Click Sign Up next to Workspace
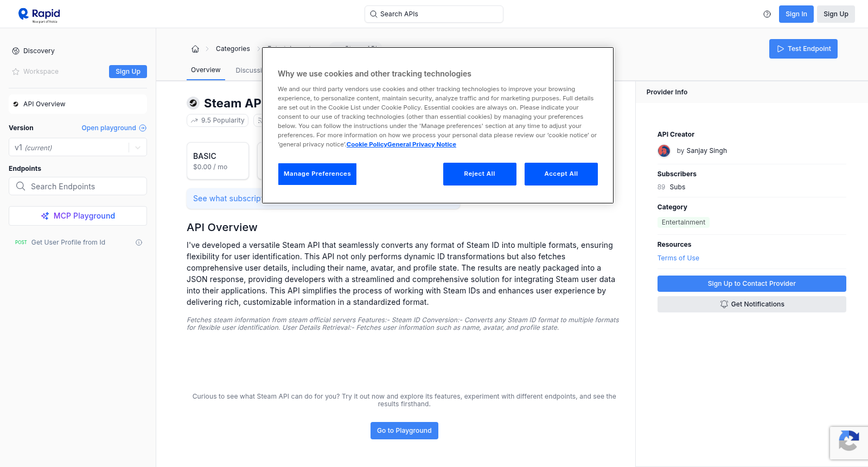The width and height of the screenshot is (868, 467). point(128,72)
